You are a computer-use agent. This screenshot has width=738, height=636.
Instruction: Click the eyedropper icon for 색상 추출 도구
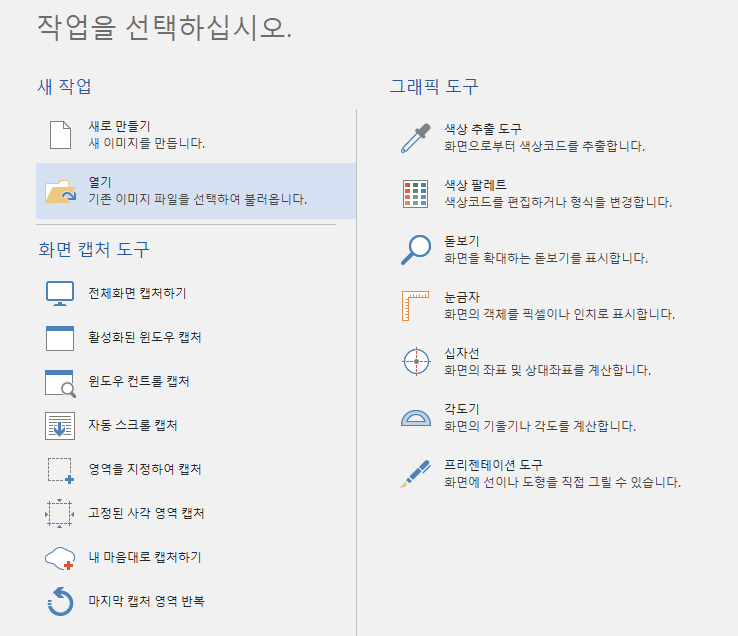pyautogui.click(x=416, y=138)
